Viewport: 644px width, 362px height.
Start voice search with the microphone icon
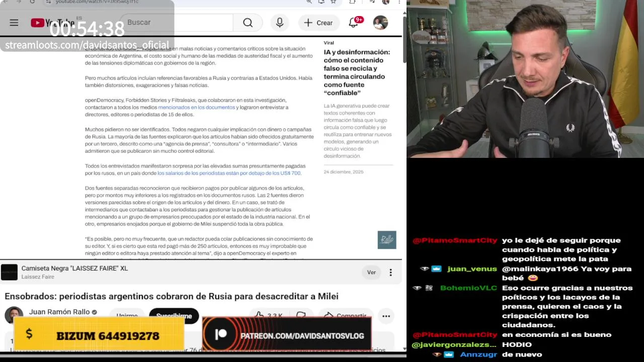(280, 23)
